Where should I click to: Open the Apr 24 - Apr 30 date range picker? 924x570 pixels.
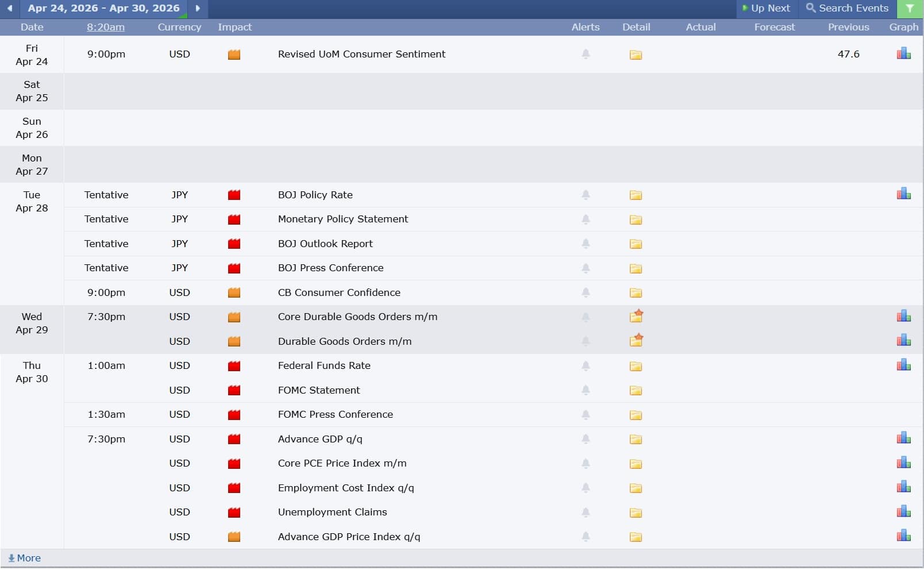103,9
